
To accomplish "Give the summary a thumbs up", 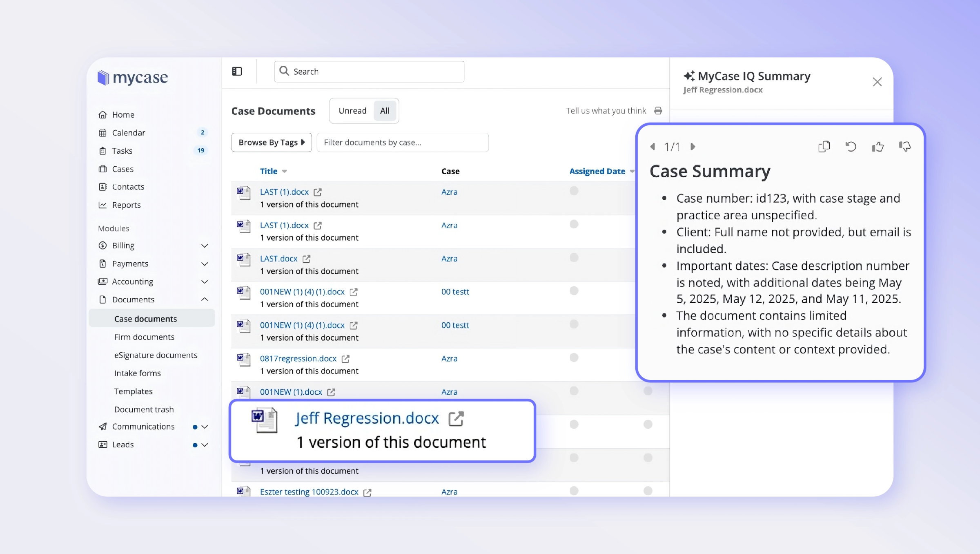I will click(878, 146).
